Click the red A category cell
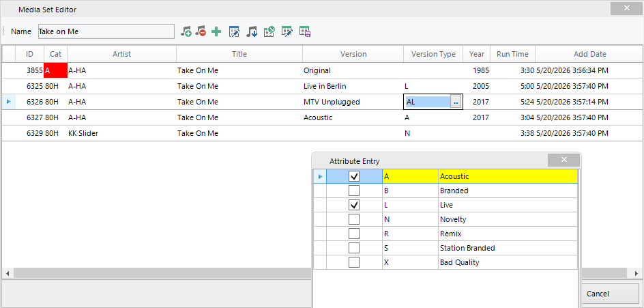Viewport: 644px width, 308px height. (x=55, y=71)
